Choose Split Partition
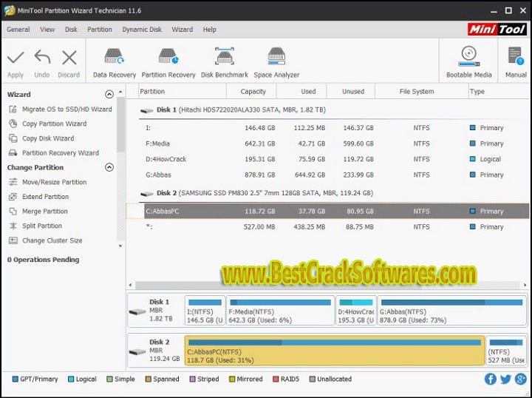532x398 pixels. (x=35, y=226)
